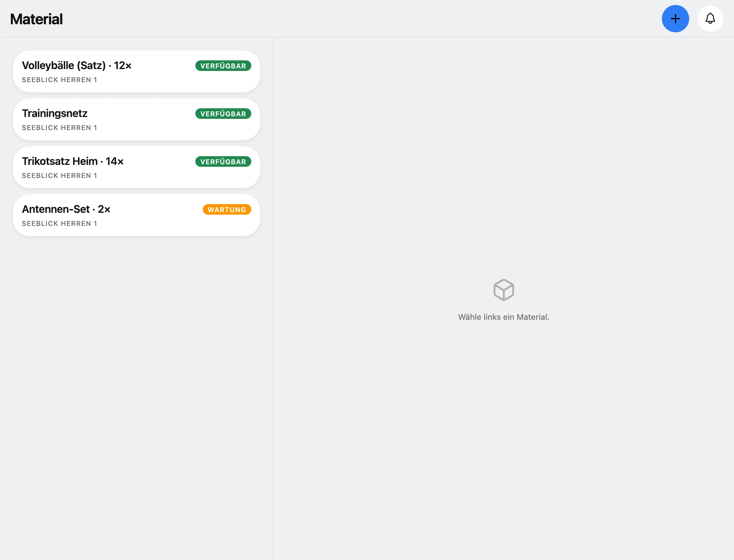This screenshot has width=734, height=560.
Task: Click the Antennen-Set · 2× title text
Action: click(x=66, y=209)
